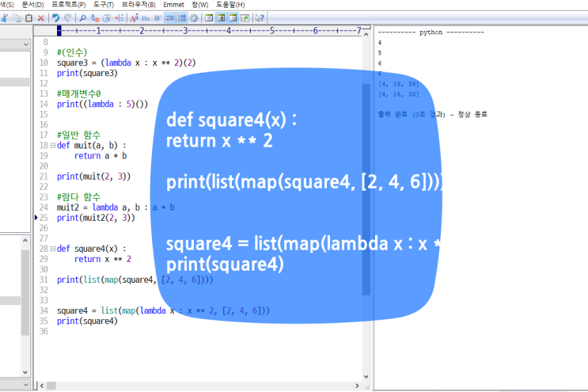Screen dimensions: 588x392
Task: Click the line 'print((lambda : 5)())'
Action: coord(102,104)
